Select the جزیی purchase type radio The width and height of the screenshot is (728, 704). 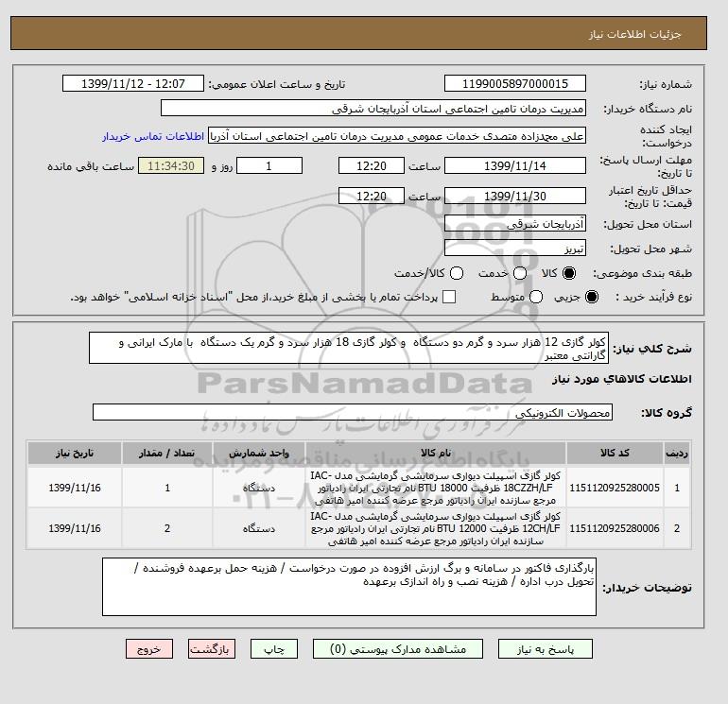pos(592,297)
